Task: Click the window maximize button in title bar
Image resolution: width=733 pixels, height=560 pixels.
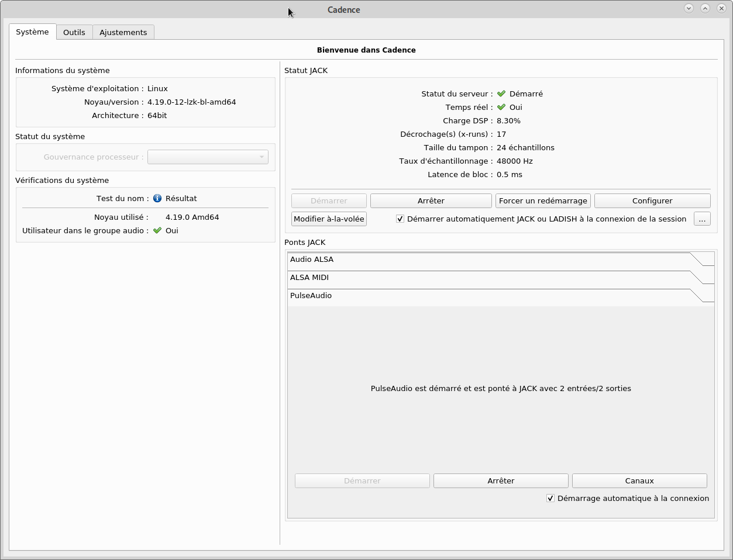Action: tap(705, 8)
